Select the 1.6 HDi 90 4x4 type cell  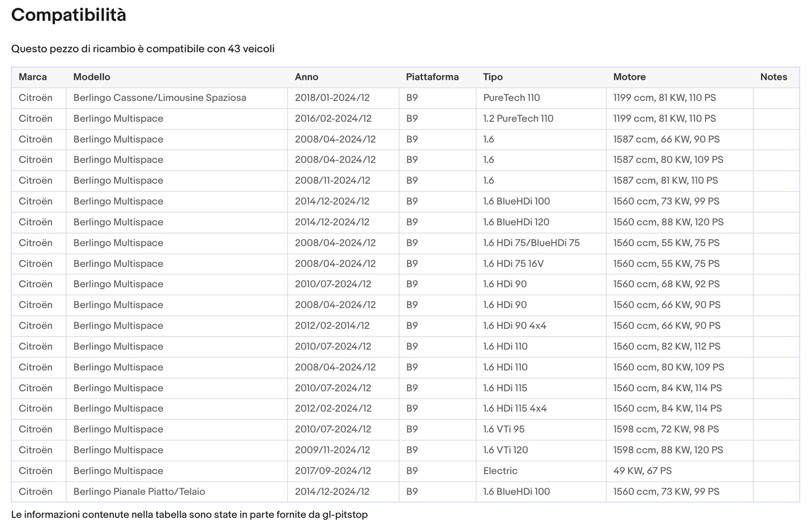[x=515, y=325]
